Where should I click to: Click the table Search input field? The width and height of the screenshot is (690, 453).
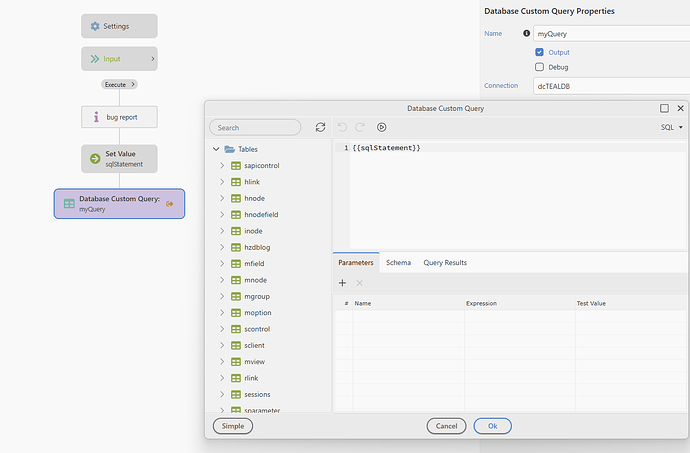coord(256,128)
